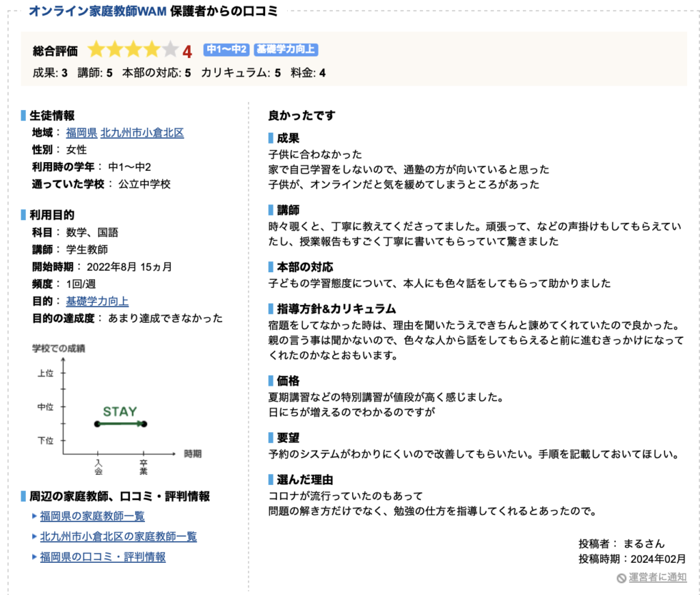Click the red overall score 4

pos(187,51)
